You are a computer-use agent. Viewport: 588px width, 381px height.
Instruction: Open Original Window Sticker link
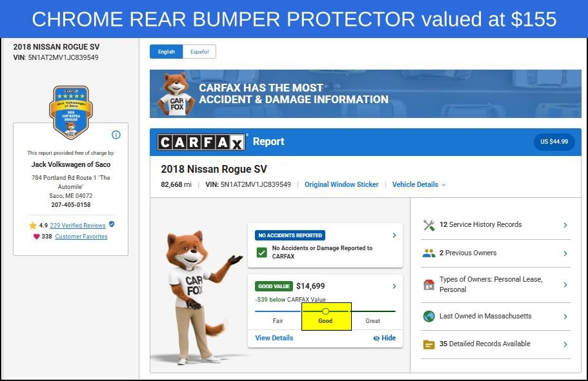[x=341, y=184]
